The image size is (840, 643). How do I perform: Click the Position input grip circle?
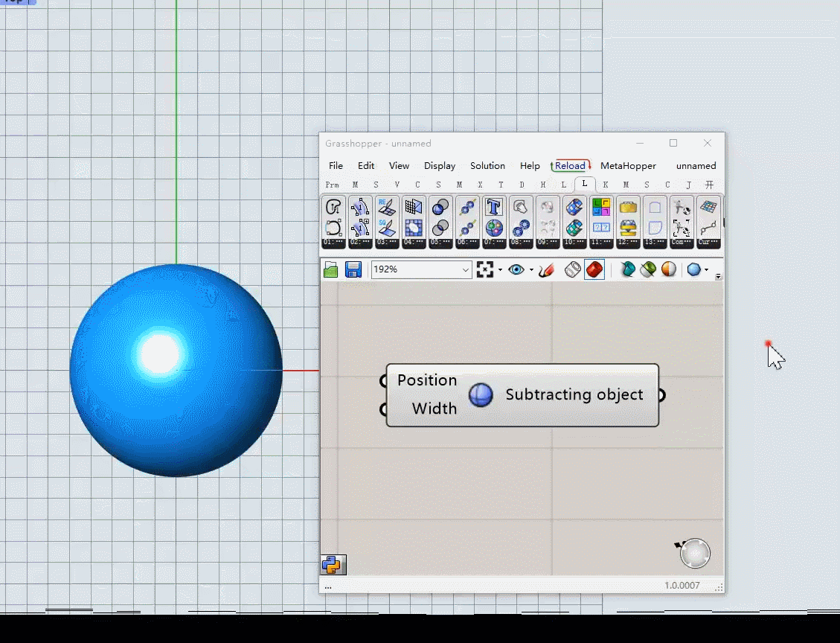pyautogui.click(x=383, y=381)
